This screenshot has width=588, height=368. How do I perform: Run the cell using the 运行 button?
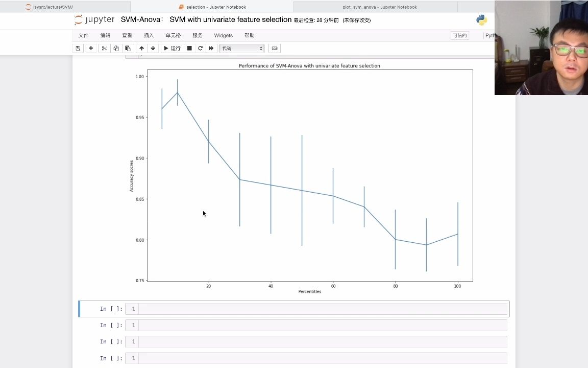pyautogui.click(x=171, y=48)
